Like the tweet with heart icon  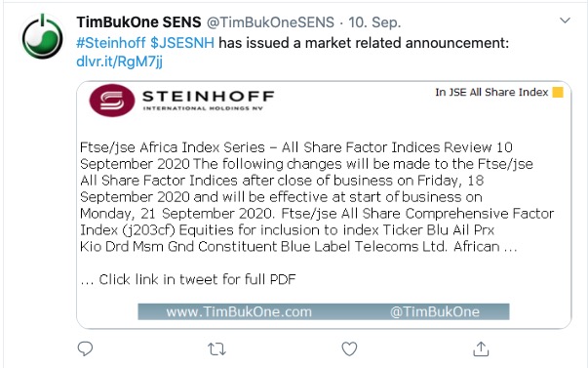point(349,348)
